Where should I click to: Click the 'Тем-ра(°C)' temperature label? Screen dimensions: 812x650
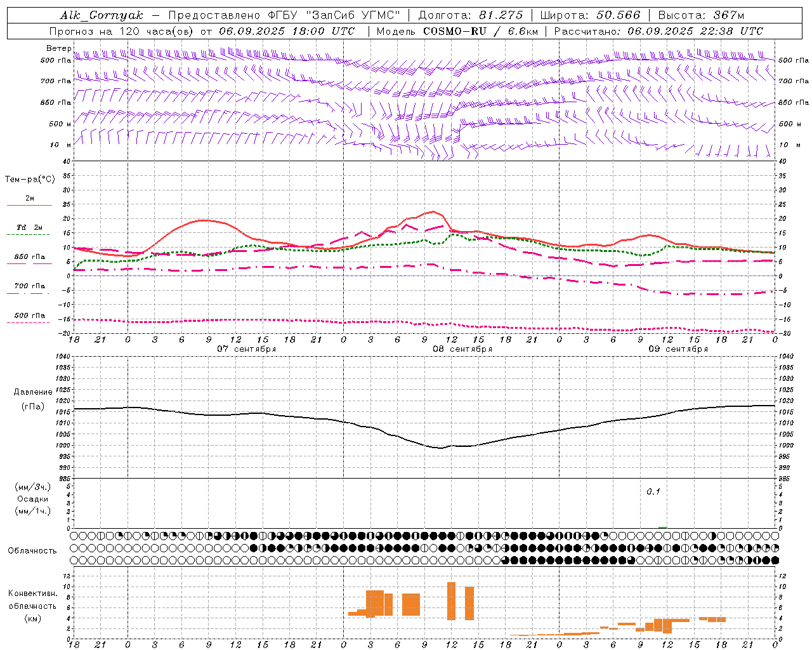point(30,180)
